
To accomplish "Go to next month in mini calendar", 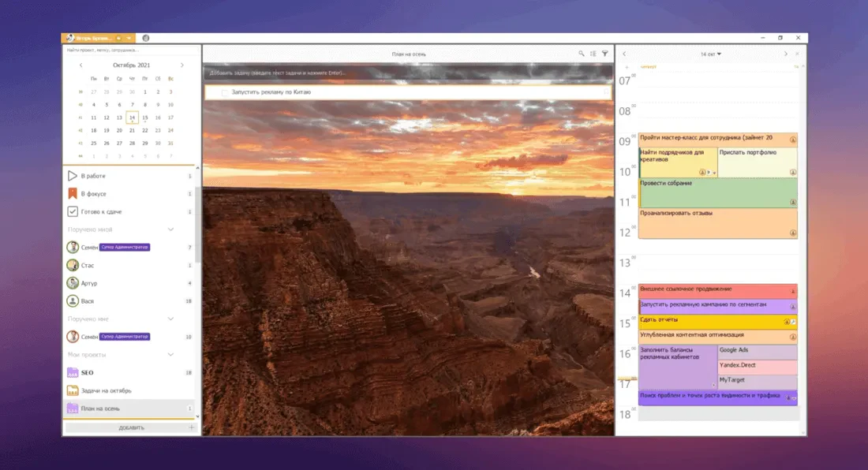I will pos(182,65).
